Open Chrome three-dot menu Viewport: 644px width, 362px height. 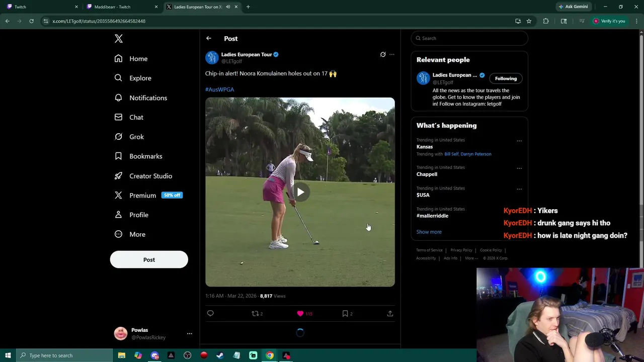[636, 21]
